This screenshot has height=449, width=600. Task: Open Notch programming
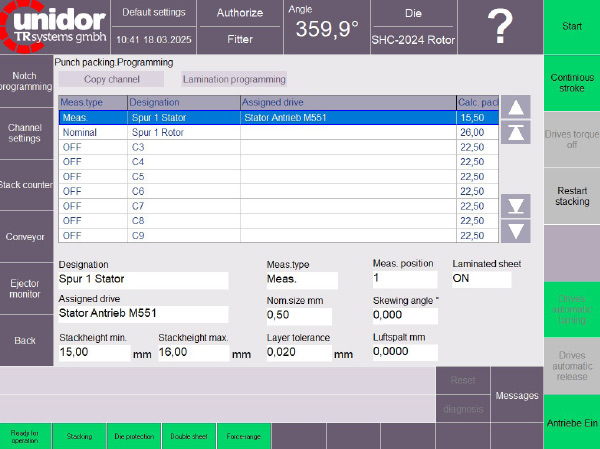(26, 81)
